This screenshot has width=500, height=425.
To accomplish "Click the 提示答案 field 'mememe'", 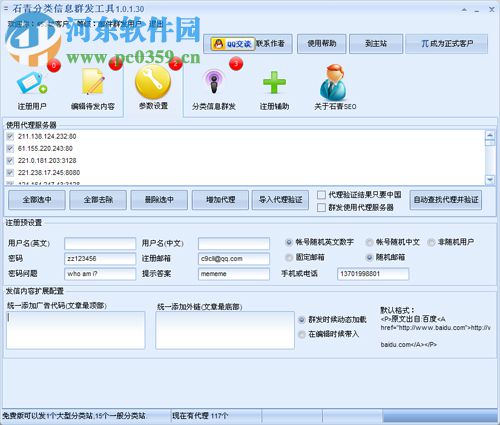I will tap(234, 274).
